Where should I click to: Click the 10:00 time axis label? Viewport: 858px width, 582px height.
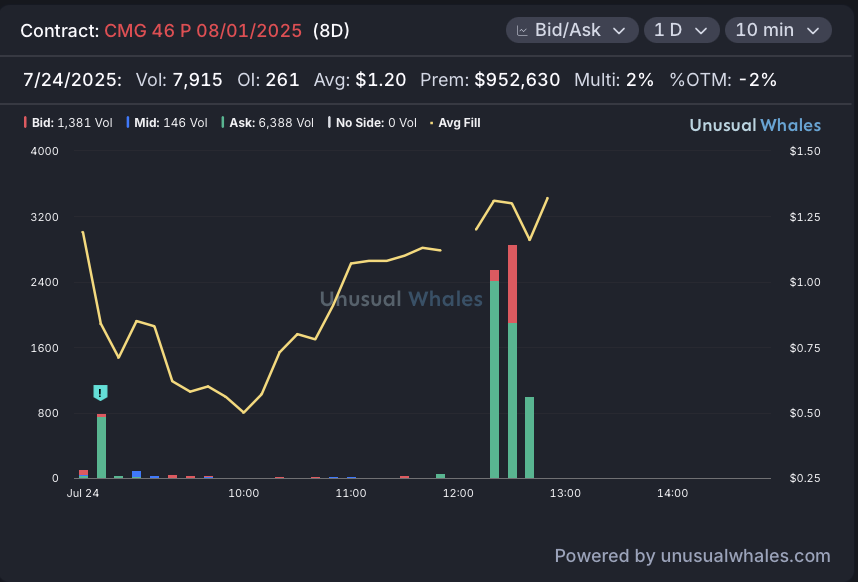coord(244,493)
